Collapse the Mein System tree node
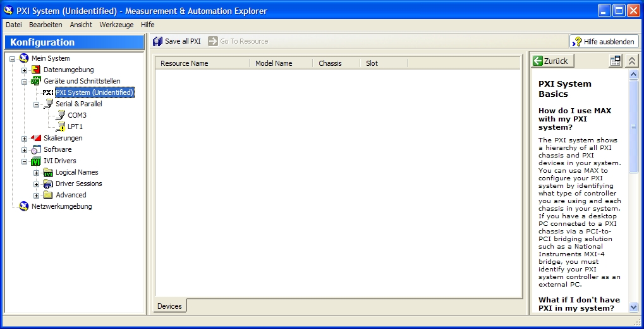The image size is (644, 329). pos(12,58)
